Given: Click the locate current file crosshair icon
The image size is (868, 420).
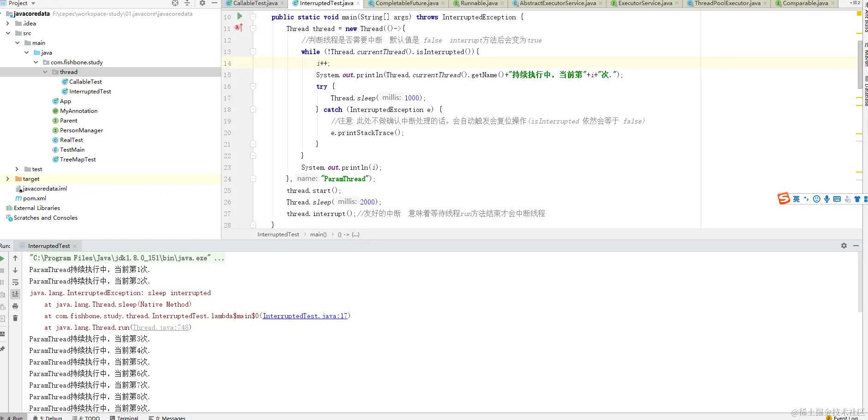Looking at the screenshot, I should 175,3.
